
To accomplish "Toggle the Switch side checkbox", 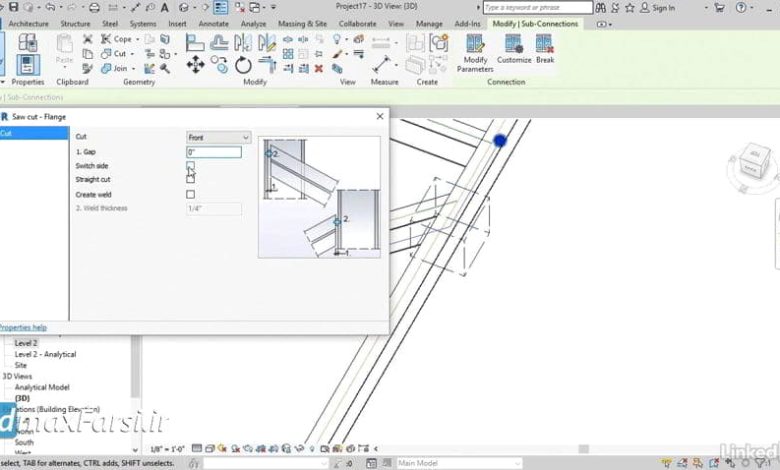I will click(191, 165).
